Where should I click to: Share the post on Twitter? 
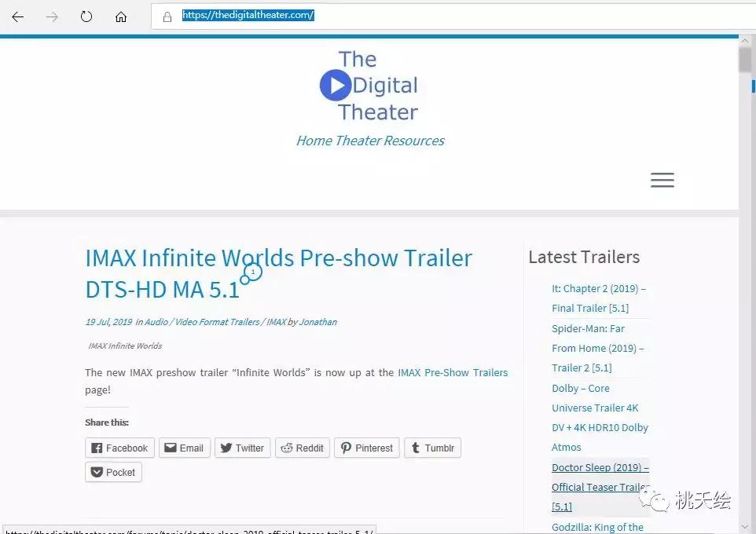tap(243, 448)
